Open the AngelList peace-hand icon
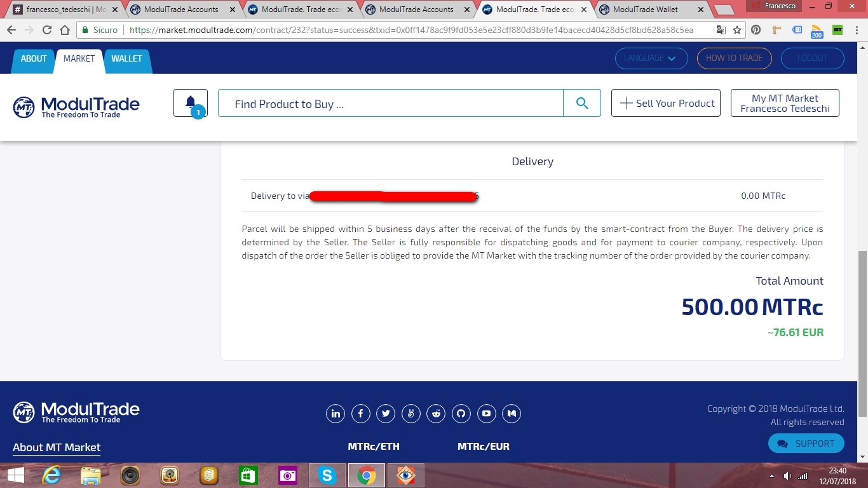 point(411,414)
